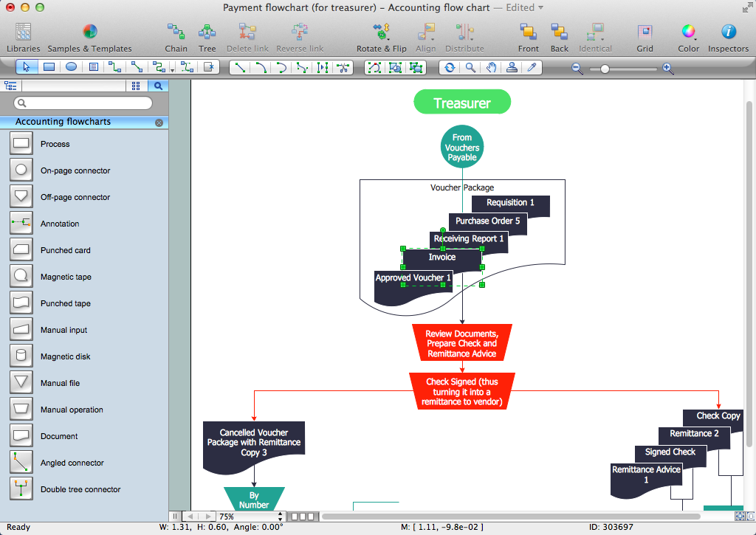
Task: Close the Accounting flowcharts library
Action: click(x=159, y=123)
